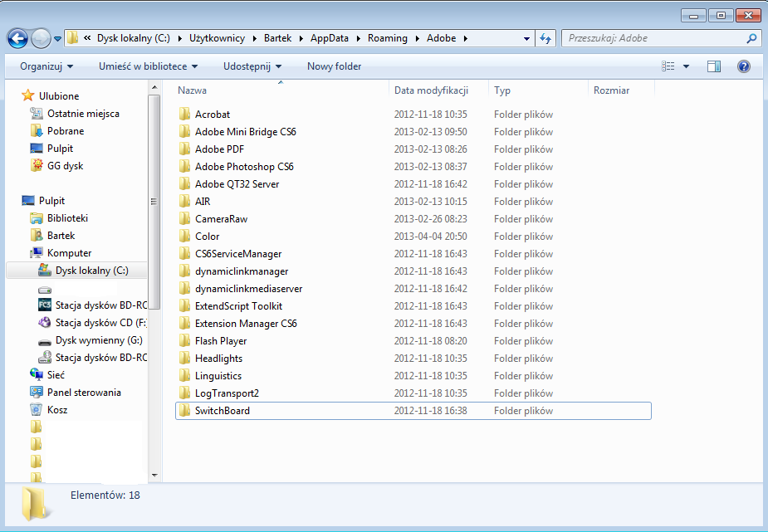Select the Flash Player folder icon
This screenshot has height=532, width=768.
point(184,340)
